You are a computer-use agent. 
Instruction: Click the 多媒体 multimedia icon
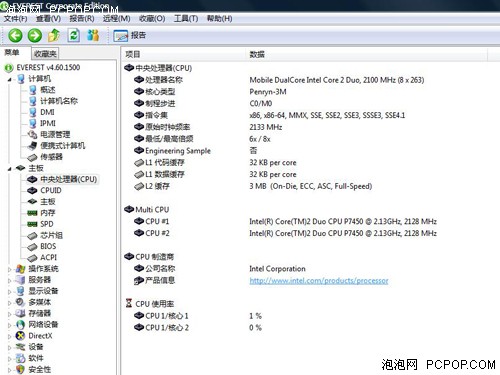20,302
